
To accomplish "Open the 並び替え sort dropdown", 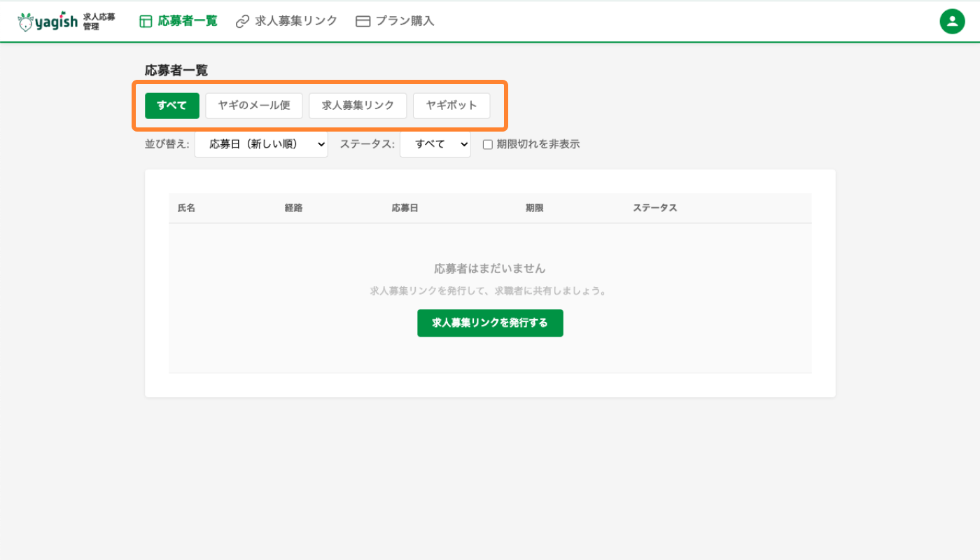I will click(261, 144).
